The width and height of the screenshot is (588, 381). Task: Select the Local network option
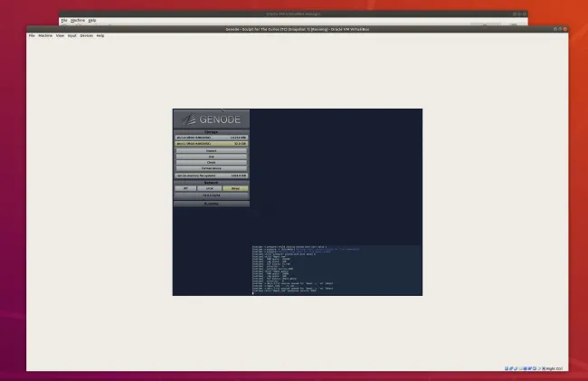click(208, 188)
